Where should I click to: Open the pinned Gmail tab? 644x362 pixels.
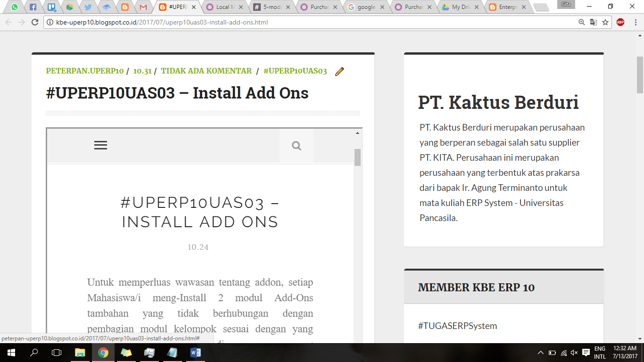143,7
